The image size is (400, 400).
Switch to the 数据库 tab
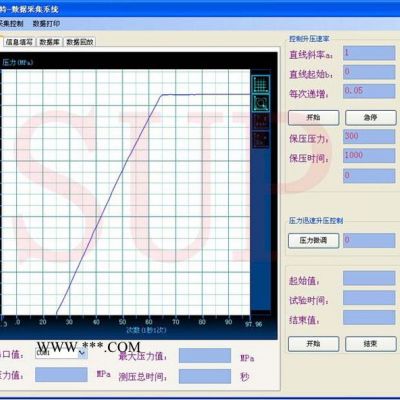[50, 42]
